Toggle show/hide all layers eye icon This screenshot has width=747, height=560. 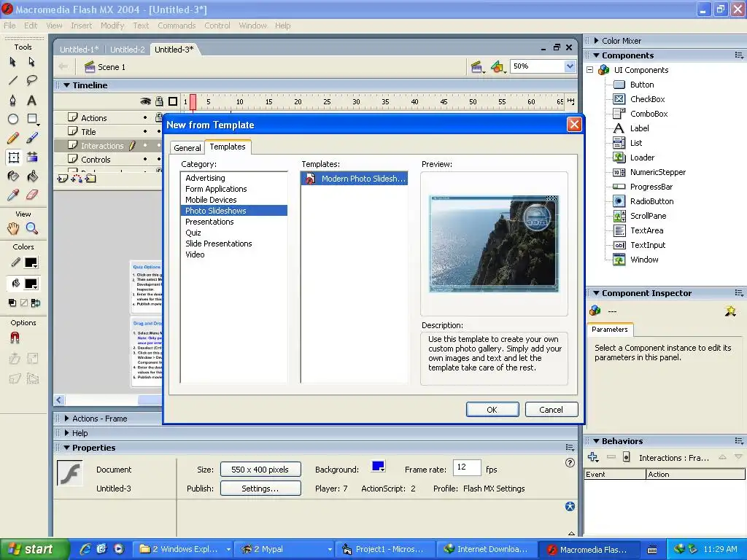click(145, 101)
